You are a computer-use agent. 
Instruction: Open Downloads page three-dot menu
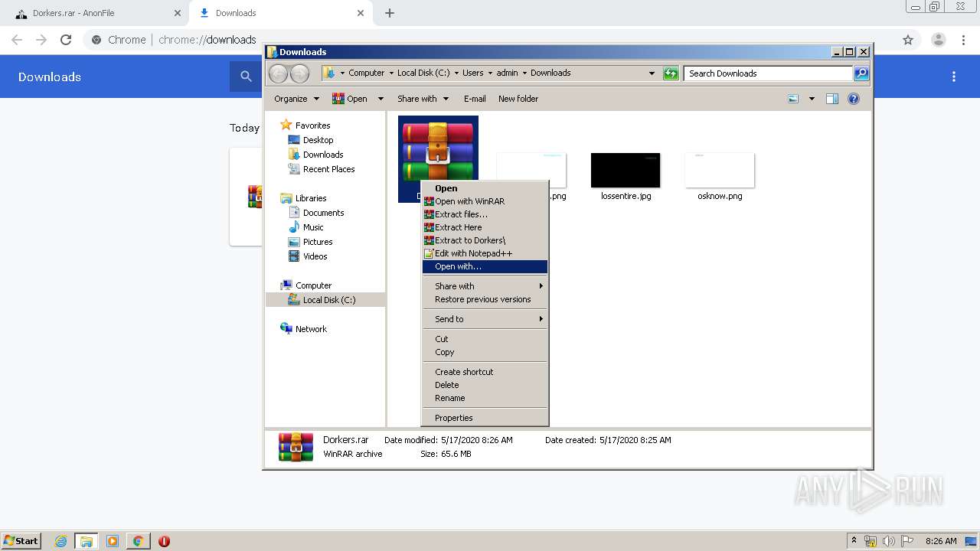pyautogui.click(x=954, y=77)
